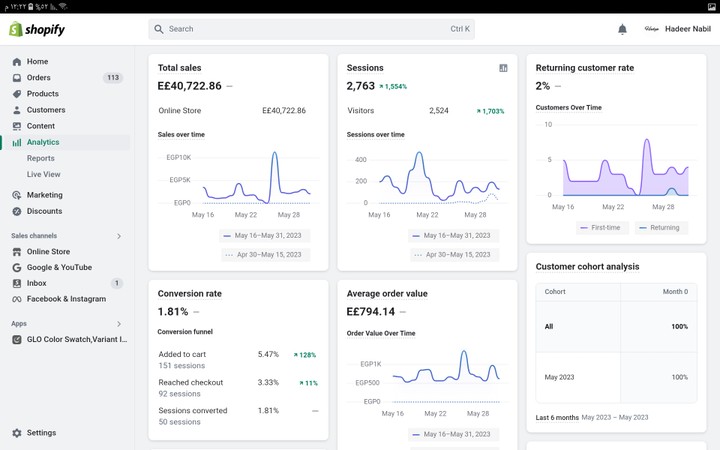Click the Reached checkout funnel row
Image resolution: width=720 pixels, height=450 pixels.
[238, 388]
